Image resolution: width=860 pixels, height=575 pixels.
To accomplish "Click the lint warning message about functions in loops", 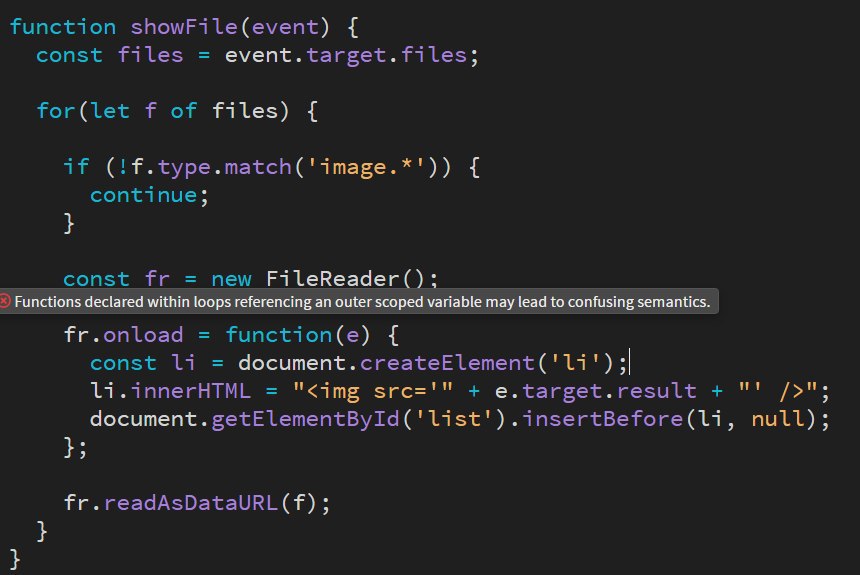I will tap(362, 302).
